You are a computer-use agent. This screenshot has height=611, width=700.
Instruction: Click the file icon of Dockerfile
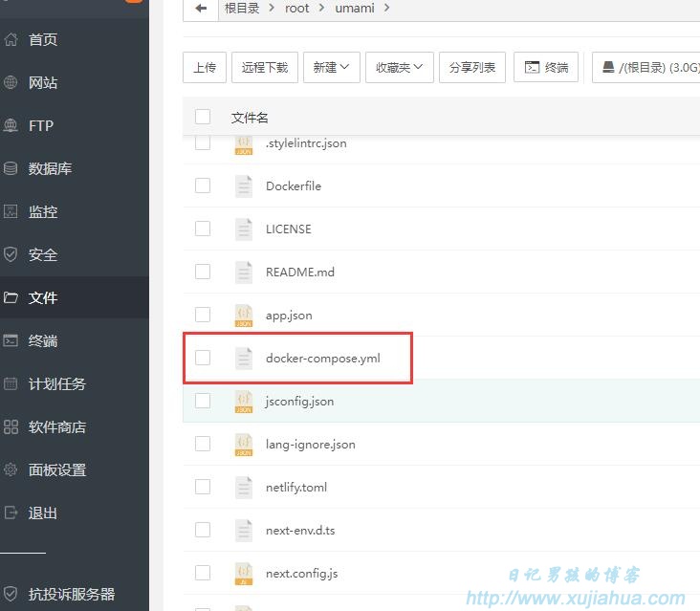(244, 186)
